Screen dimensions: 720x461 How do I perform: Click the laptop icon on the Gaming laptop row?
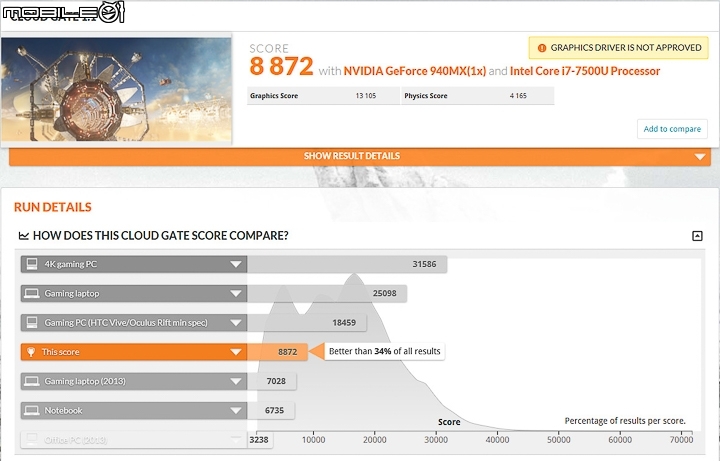32,293
